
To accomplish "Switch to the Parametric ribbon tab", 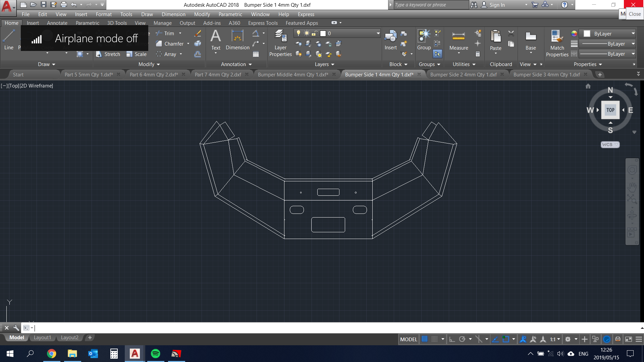I will click(87, 23).
